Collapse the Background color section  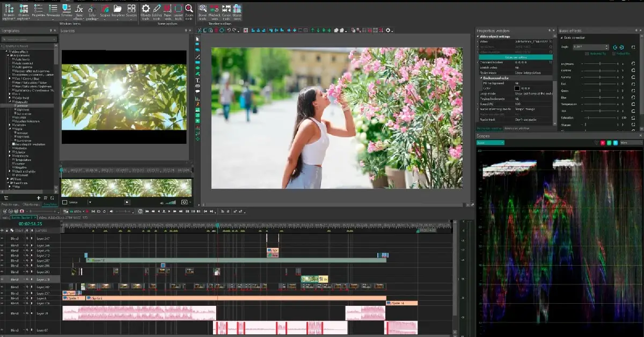pyautogui.click(x=480, y=78)
